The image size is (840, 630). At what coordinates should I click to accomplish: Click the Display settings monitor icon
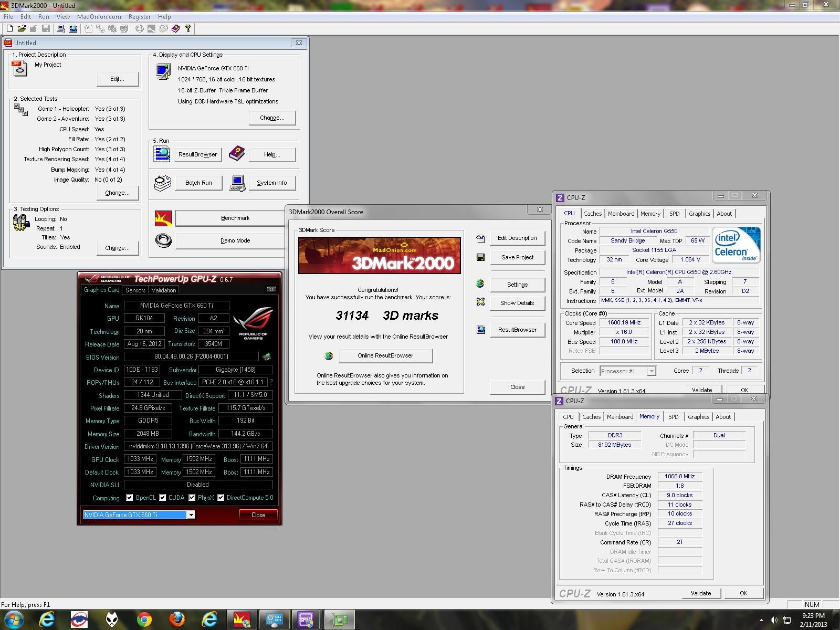click(x=163, y=71)
